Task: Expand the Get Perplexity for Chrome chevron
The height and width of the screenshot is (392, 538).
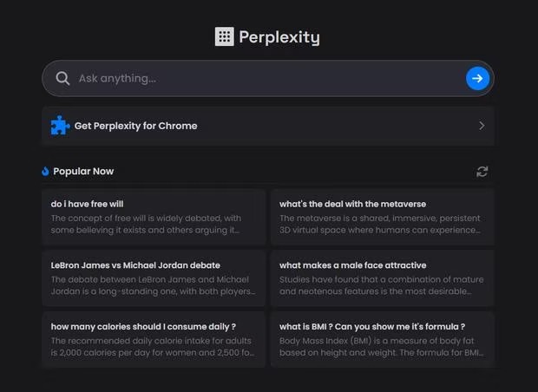Action: coord(482,126)
